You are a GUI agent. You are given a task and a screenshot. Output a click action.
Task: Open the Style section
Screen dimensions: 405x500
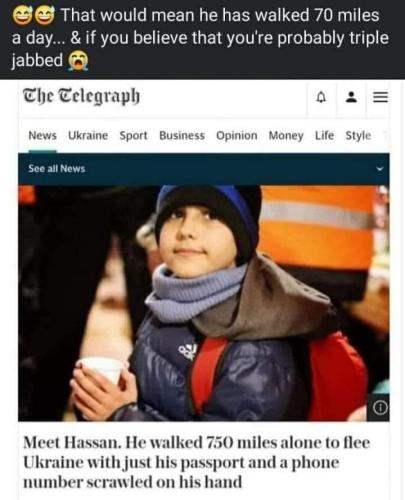coord(358,136)
